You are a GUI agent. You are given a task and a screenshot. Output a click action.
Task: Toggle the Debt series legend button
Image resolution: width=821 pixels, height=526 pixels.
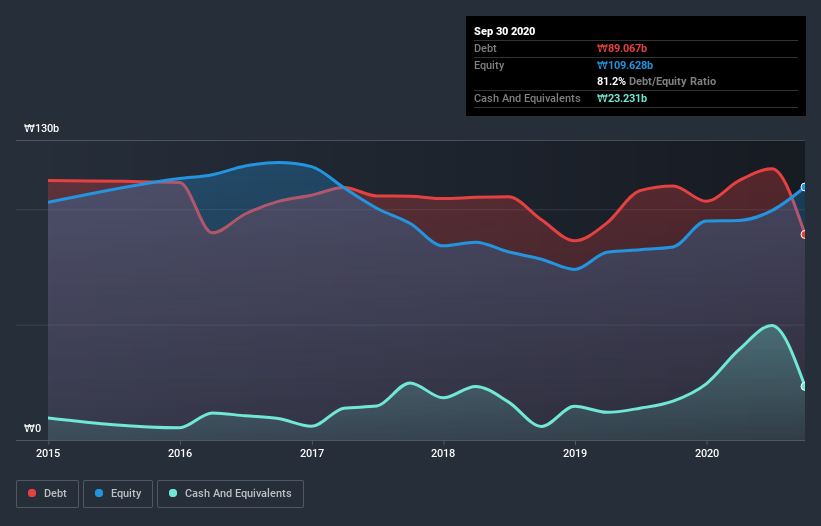(48, 494)
